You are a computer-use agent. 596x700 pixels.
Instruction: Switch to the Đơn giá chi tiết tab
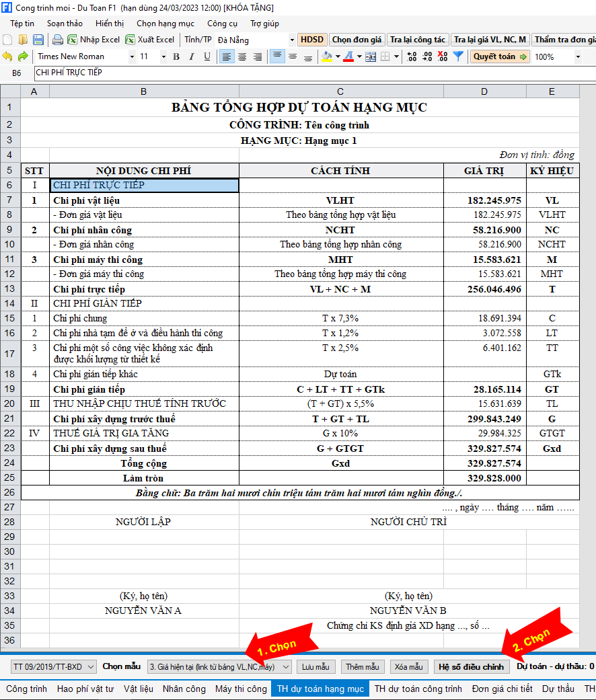(x=502, y=689)
